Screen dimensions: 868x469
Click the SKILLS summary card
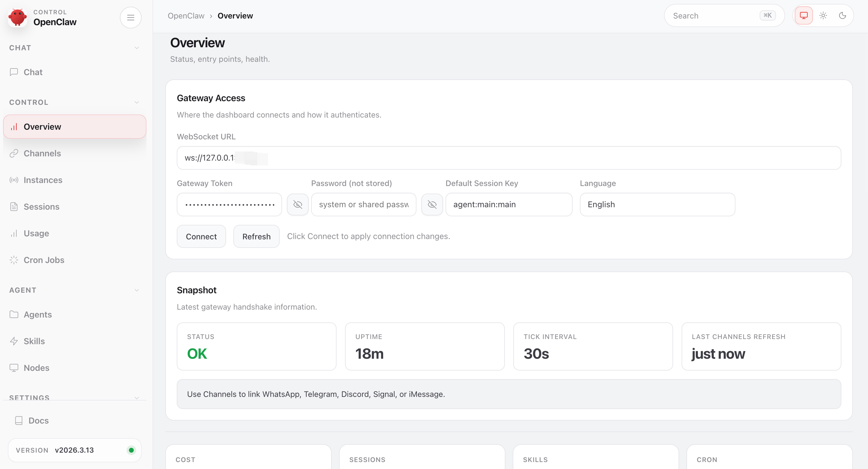[596, 457]
